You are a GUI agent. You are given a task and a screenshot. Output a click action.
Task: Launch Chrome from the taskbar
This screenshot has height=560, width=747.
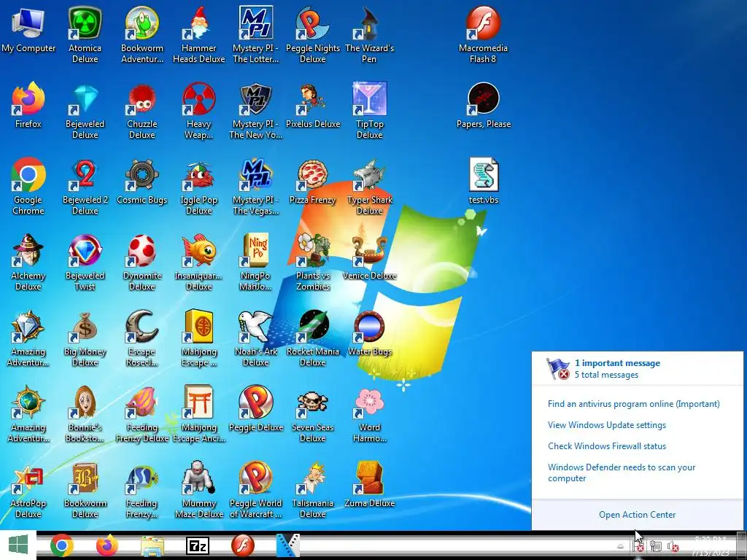62,545
